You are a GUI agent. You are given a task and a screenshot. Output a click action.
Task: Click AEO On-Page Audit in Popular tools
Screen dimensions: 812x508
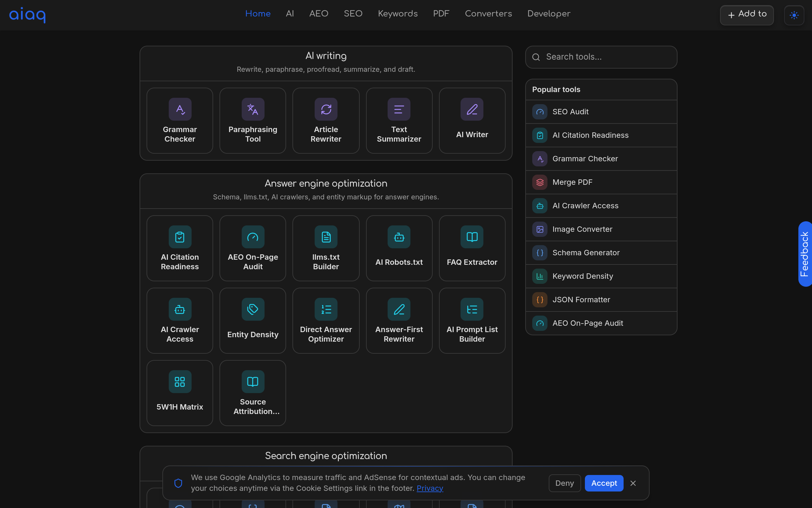pos(601,323)
